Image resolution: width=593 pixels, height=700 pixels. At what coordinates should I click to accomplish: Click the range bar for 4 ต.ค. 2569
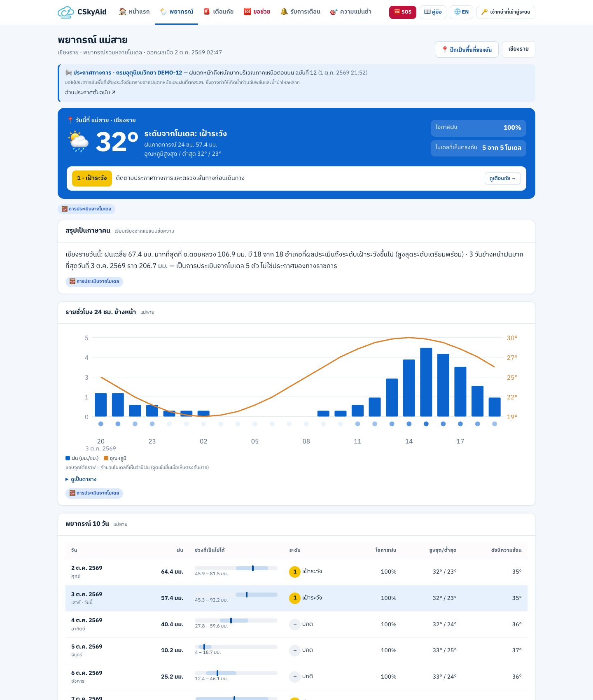click(x=236, y=621)
